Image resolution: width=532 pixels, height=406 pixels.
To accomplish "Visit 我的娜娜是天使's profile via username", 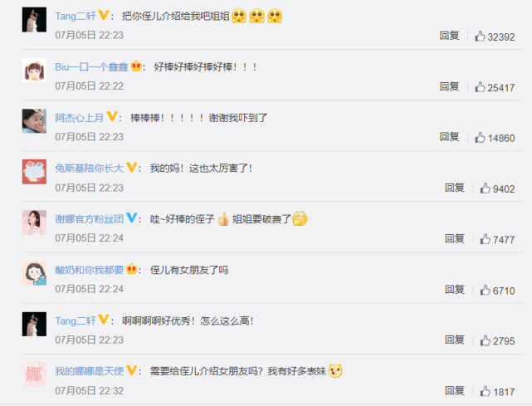I will [90, 371].
